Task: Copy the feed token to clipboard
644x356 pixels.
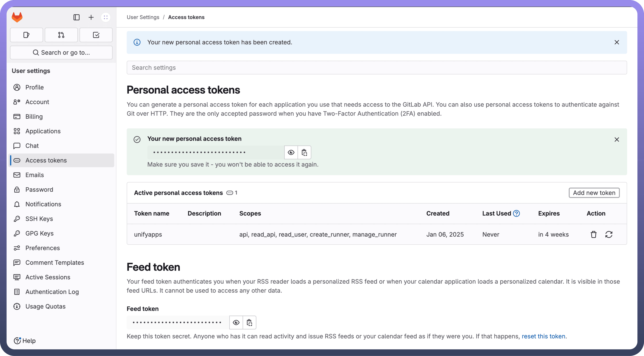Action: click(x=249, y=322)
